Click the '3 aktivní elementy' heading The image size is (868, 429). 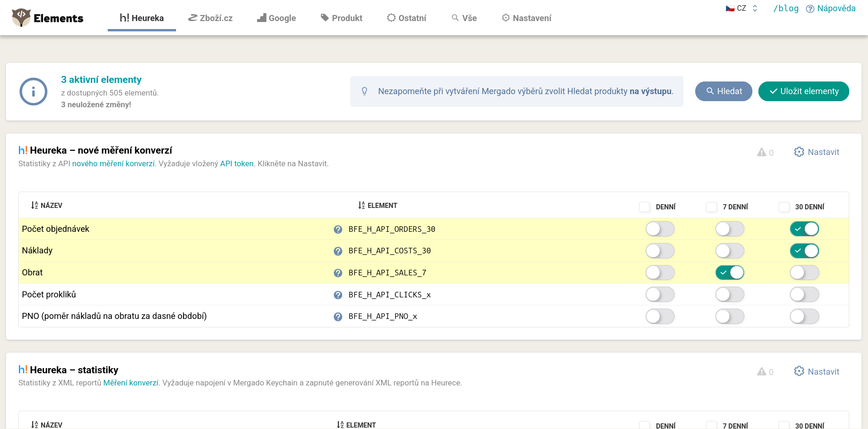tap(101, 80)
